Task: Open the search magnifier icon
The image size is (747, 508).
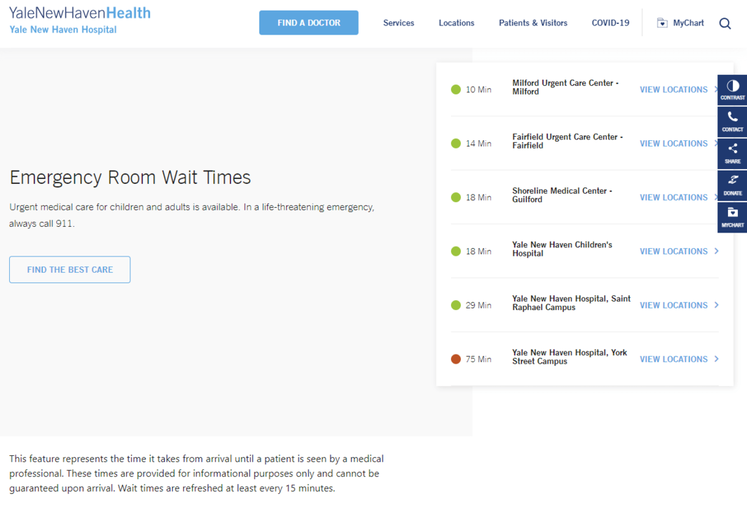Action: (725, 23)
